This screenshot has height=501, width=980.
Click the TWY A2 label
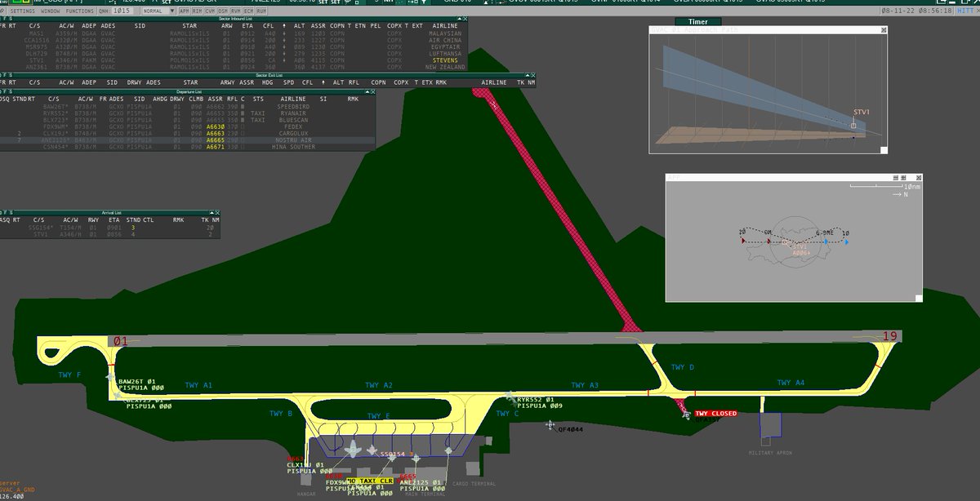coord(378,385)
